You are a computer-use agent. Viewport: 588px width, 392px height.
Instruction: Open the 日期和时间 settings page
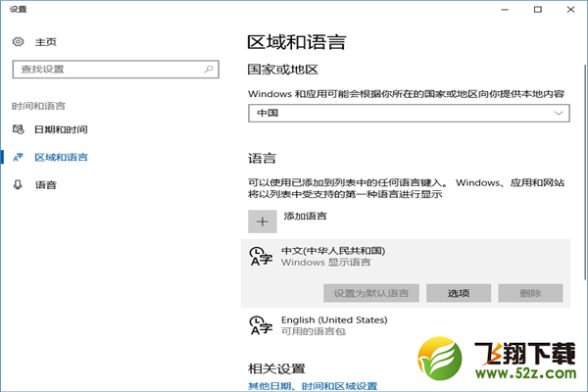(61, 129)
